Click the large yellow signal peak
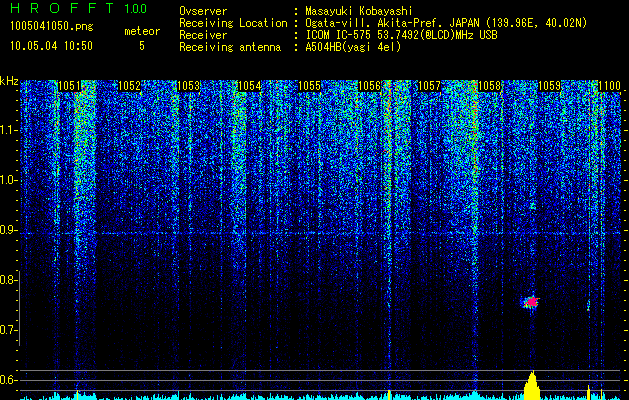This screenshot has width=629, height=400. [x=532, y=386]
